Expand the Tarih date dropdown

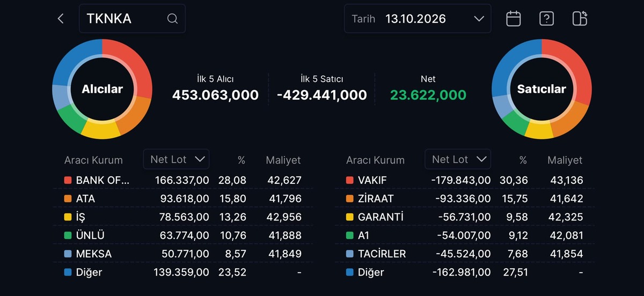pyautogui.click(x=418, y=19)
